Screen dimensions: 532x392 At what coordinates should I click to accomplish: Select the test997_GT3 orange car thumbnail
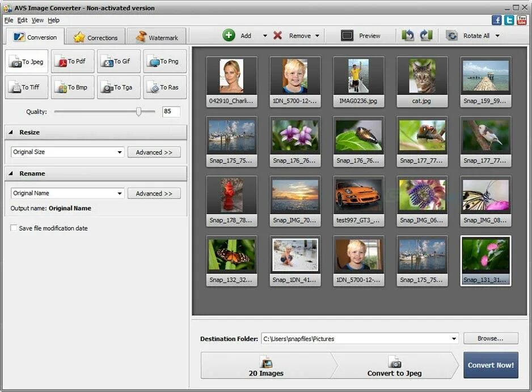tap(358, 201)
